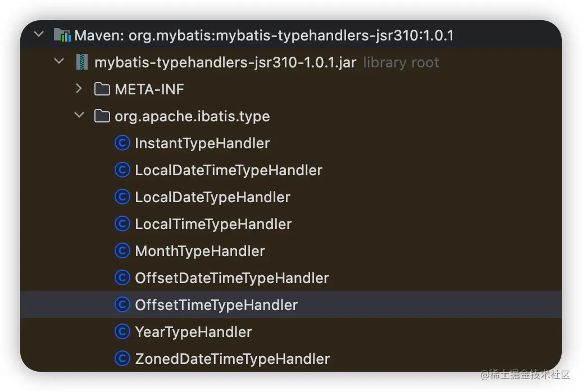Click the 'library root' label
Screen dimensions: 582x392
(x=401, y=62)
